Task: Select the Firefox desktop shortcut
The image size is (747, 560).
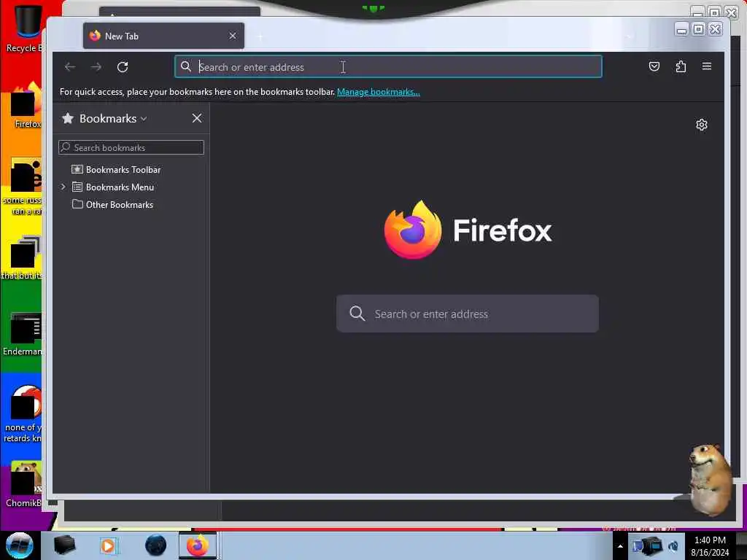Action: coord(27,106)
